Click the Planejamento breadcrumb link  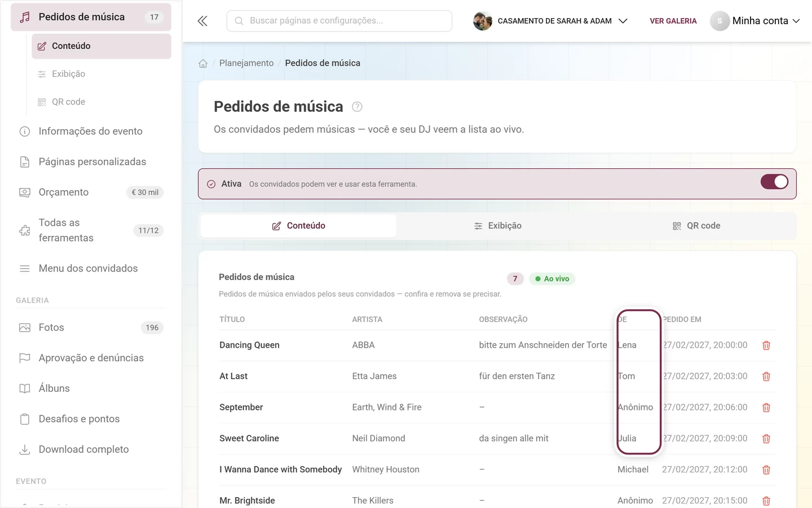[246, 63]
